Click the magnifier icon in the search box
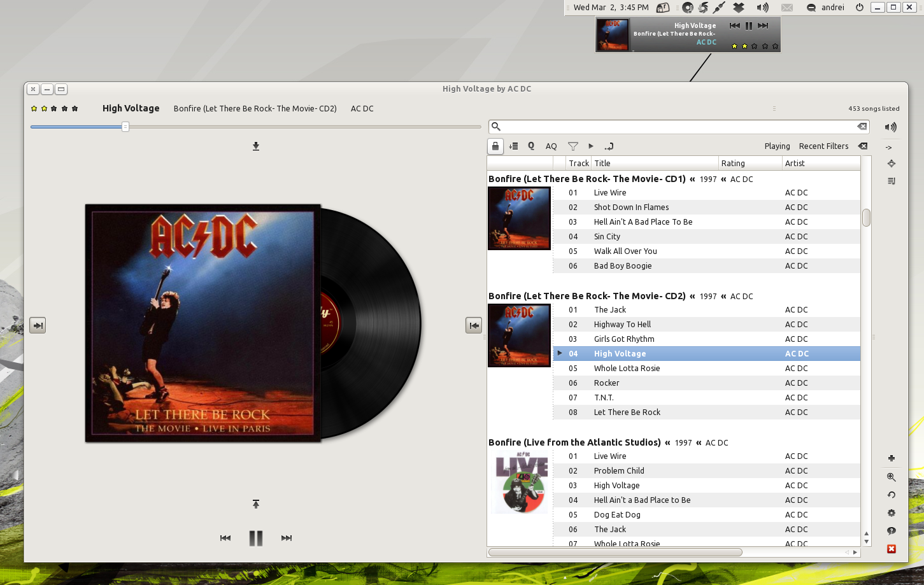 pyautogui.click(x=496, y=127)
